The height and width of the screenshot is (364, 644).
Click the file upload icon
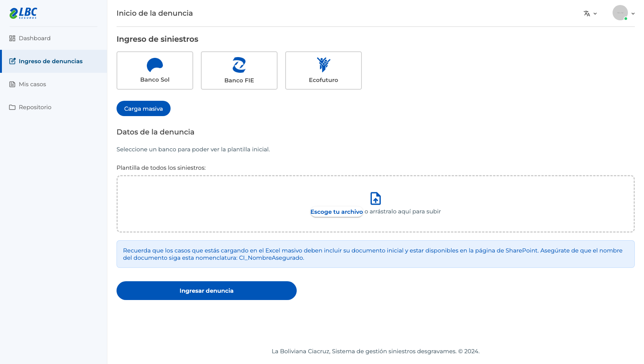pos(376,198)
